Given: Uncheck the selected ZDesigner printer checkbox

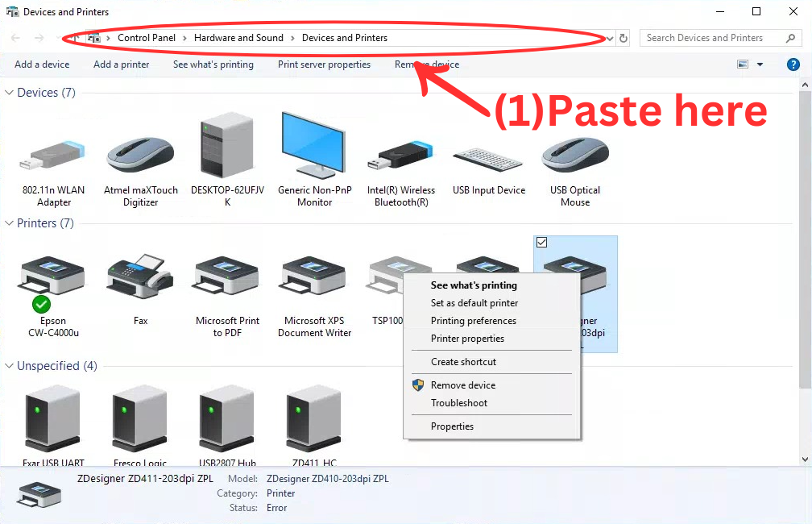Looking at the screenshot, I should pyautogui.click(x=541, y=242).
